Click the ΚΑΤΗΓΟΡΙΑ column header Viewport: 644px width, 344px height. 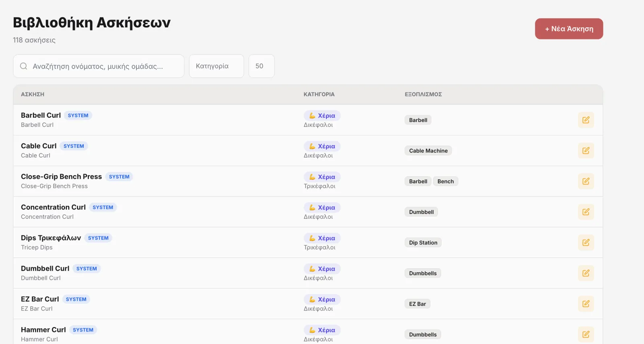319,94
